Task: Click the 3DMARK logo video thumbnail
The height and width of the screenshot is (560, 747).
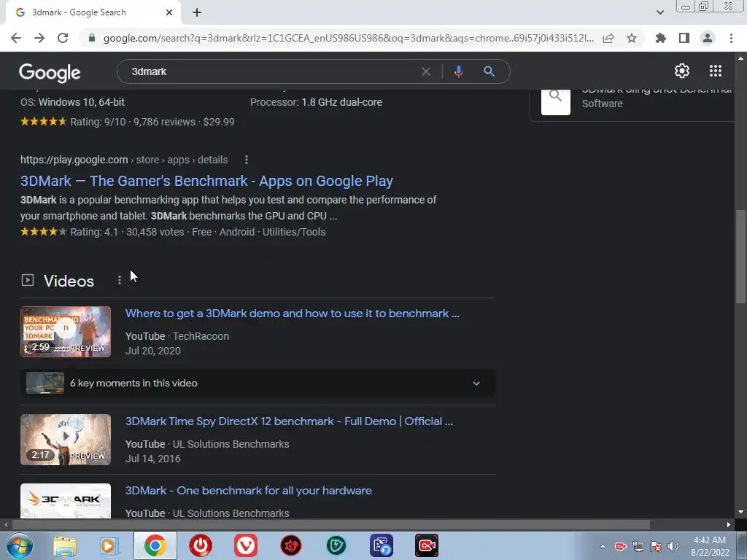Action: pos(65,501)
